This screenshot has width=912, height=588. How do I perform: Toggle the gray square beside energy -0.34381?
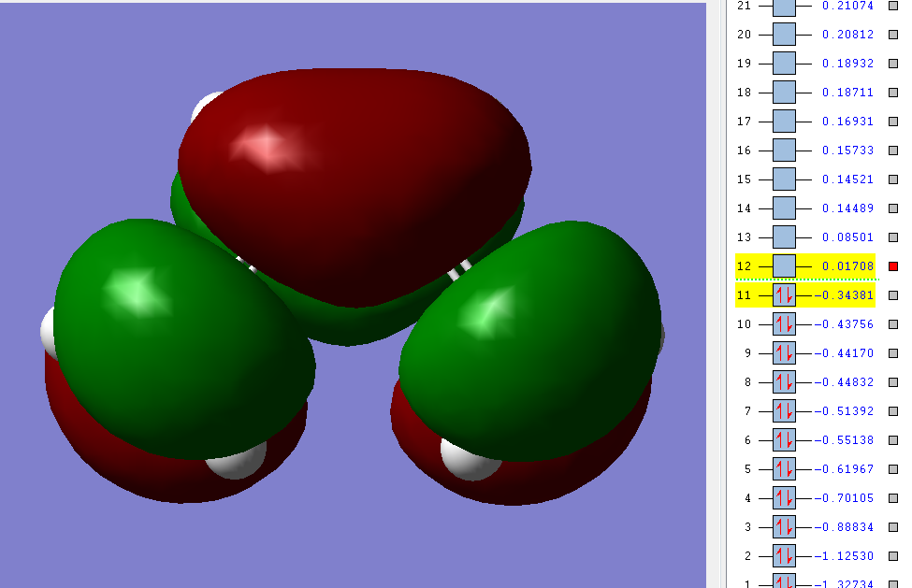893,295
